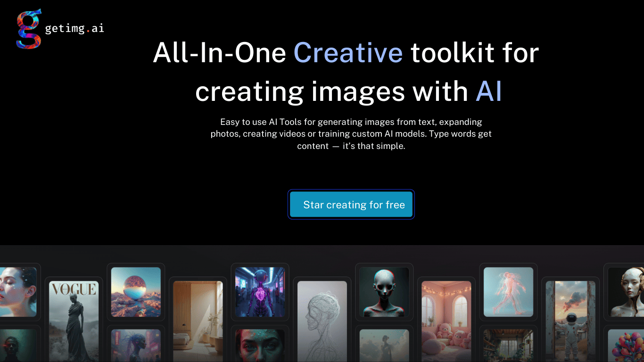Select the dark red-lit figure thumbnail at bottom left
Screen dimensions: 644x362
pyautogui.click(x=18, y=346)
